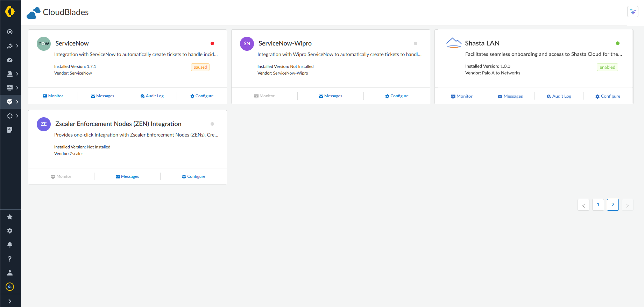Open the settings gear in sidebar
The height and width of the screenshot is (307, 644).
[10, 231]
